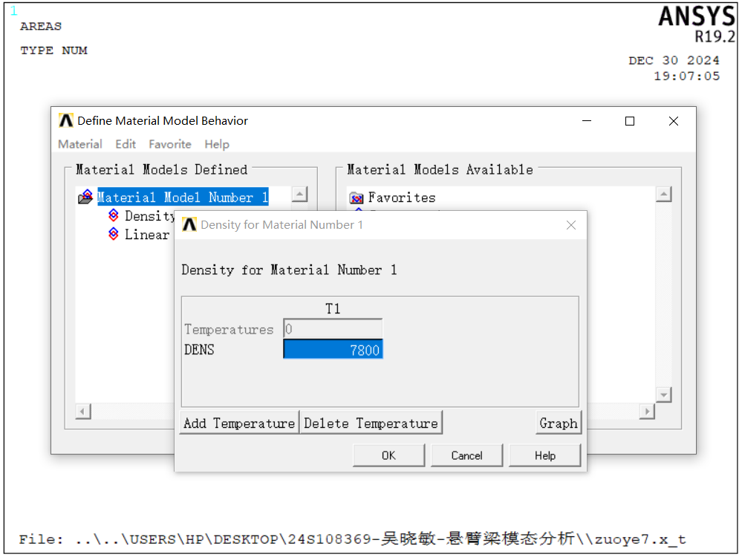Click the left arrow of the Material Models Defined horizontal scrollbar

pos(82,411)
